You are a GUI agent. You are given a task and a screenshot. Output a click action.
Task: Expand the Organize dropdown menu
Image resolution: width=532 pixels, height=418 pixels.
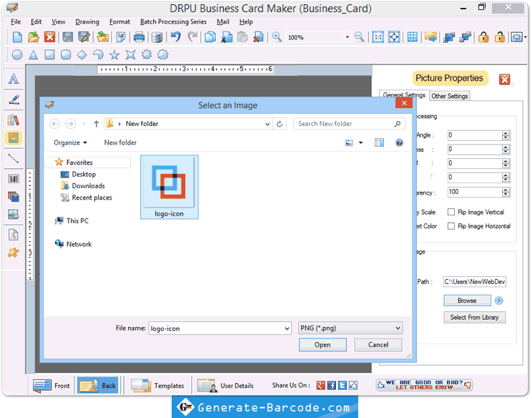pos(71,142)
